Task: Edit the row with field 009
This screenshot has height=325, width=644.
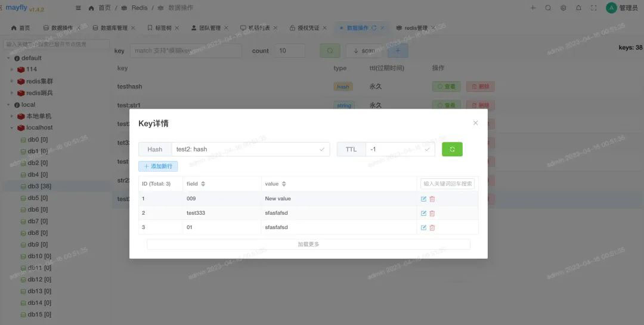Action: (x=423, y=199)
